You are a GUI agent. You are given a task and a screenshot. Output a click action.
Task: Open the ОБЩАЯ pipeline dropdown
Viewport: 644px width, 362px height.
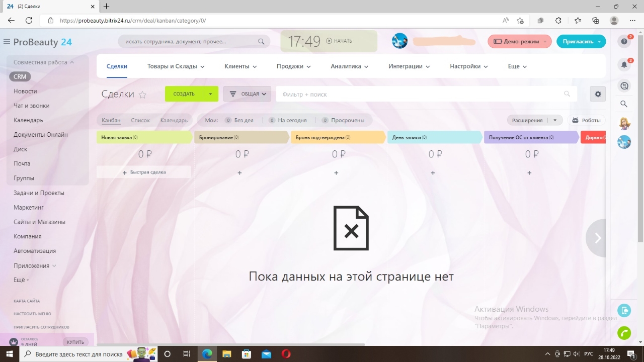247,94
